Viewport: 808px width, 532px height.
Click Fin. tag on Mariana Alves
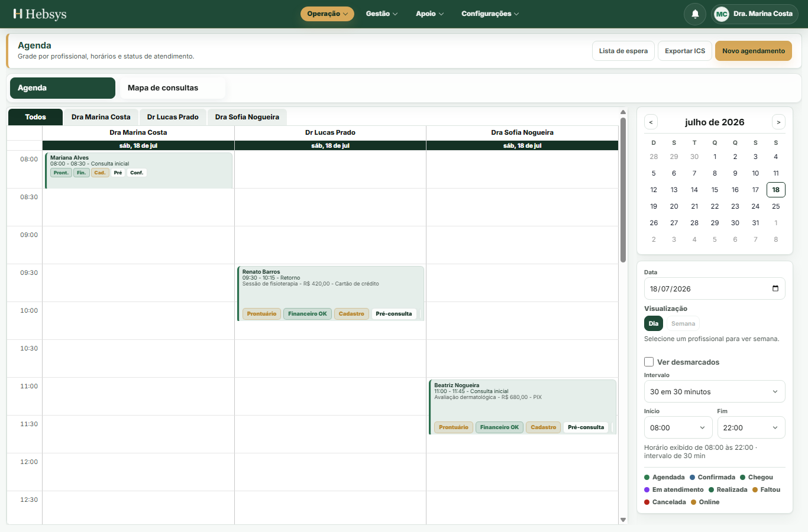click(x=82, y=173)
